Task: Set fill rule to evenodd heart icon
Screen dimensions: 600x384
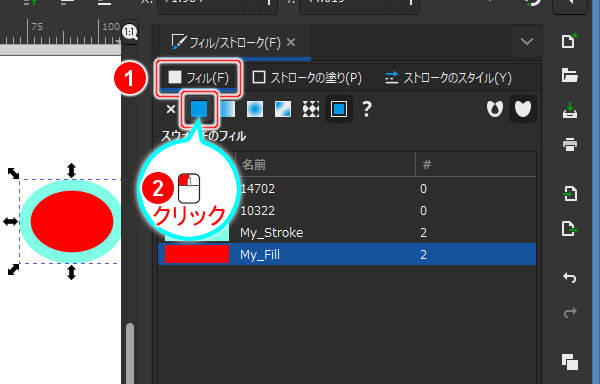Action: 495,109
